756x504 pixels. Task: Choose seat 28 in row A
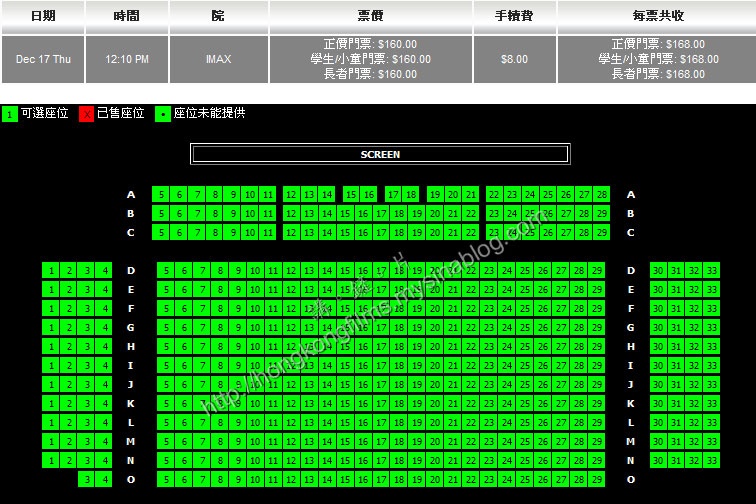[602, 195]
